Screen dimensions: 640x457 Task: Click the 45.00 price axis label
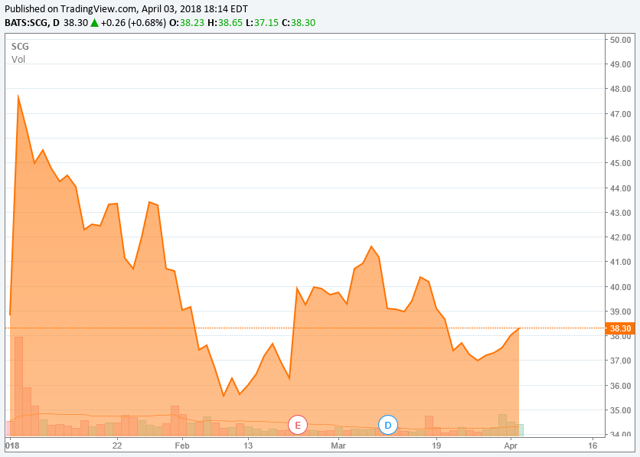click(x=620, y=163)
